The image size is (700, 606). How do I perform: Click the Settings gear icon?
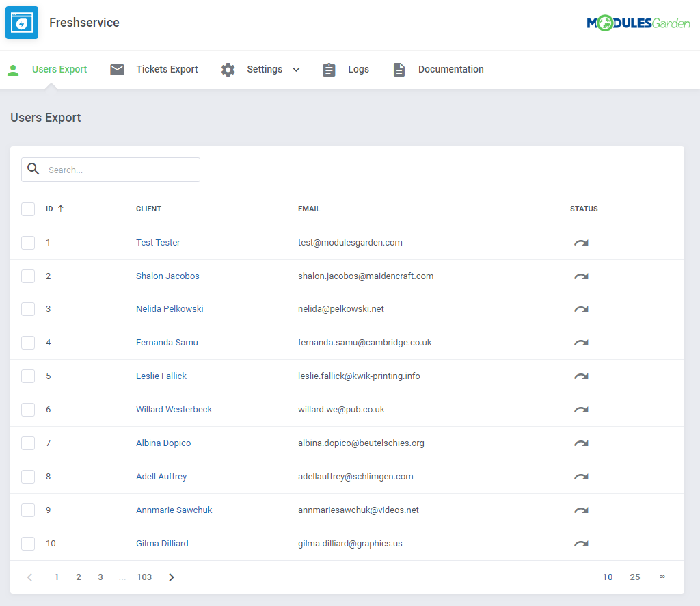pyautogui.click(x=228, y=70)
